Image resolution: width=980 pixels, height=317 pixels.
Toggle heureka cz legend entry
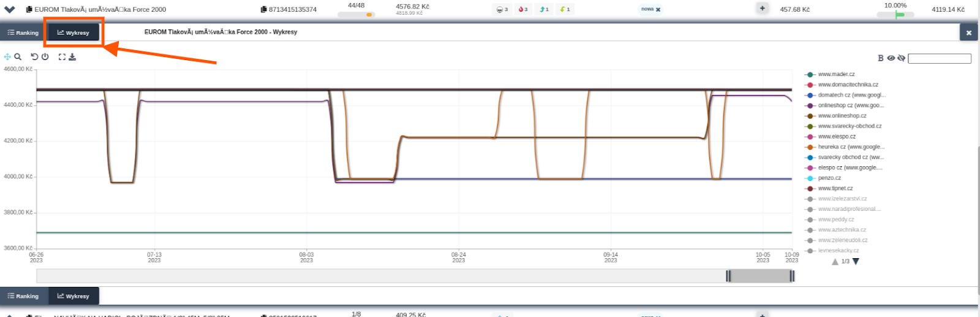(x=845, y=147)
